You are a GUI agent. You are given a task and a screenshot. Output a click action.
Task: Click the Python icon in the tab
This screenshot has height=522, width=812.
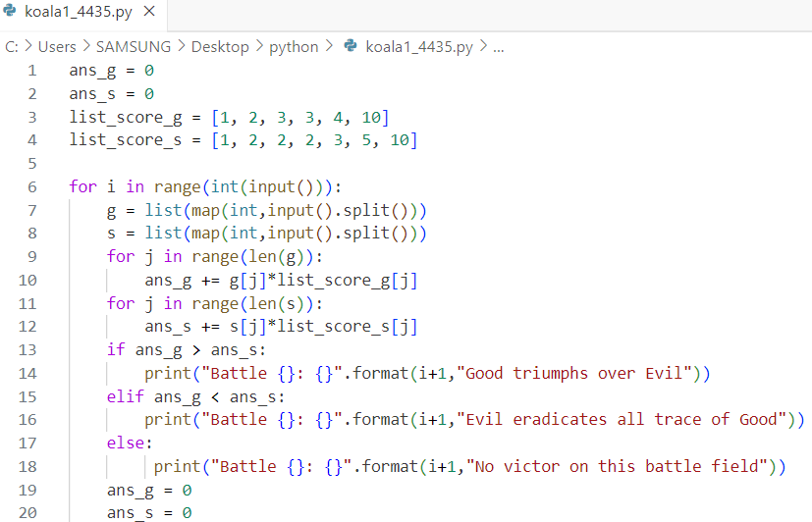tap(10, 11)
